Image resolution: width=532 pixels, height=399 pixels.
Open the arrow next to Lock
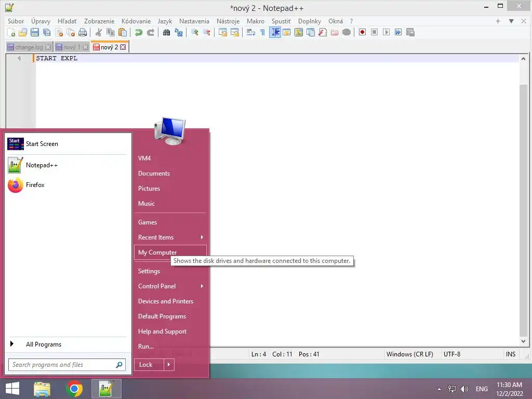tap(169, 365)
